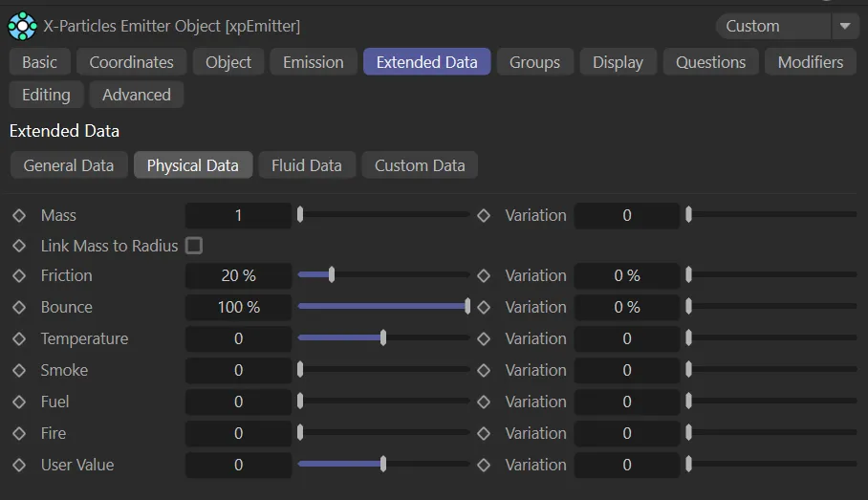The height and width of the screenshot is (500, 868).
Task: Click keyframe diamond for Link Mass to Radius
Action: (x=19, y=247)
